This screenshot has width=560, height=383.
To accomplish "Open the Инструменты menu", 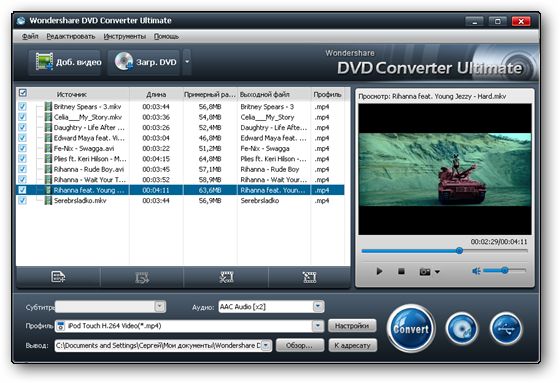I will 125,36.
